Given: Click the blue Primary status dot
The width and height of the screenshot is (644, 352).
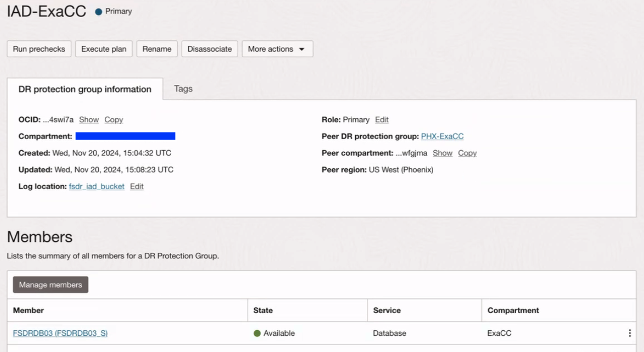Looking at the screenshot, I should pos(99,12).
